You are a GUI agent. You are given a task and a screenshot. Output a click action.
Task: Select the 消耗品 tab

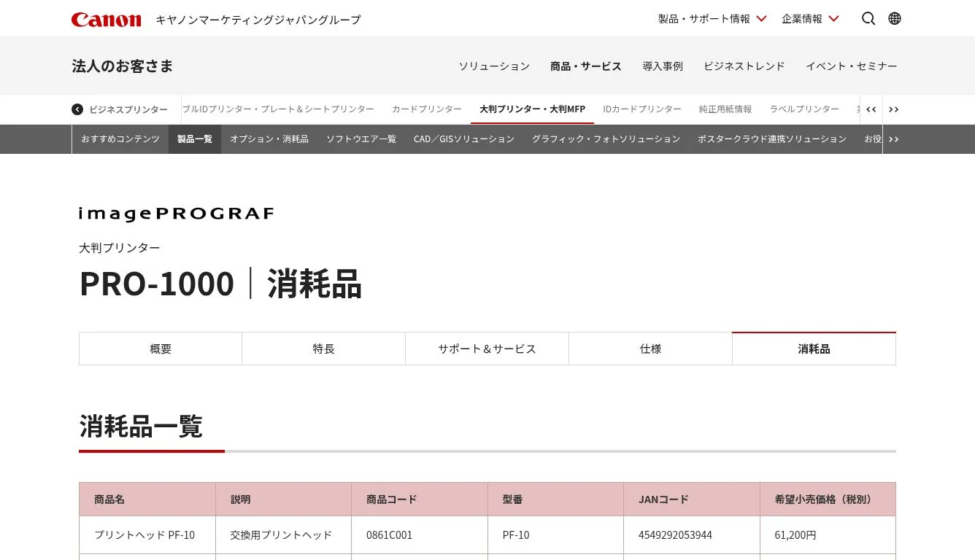tap(814, 349)
